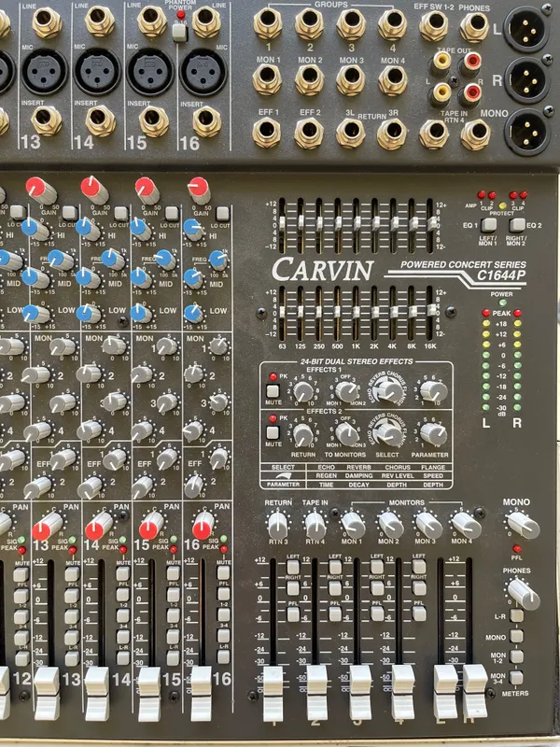Mute Effects 1 with its MUTE button
Viewport: 560px width, 747px height.
pos(273,391)
